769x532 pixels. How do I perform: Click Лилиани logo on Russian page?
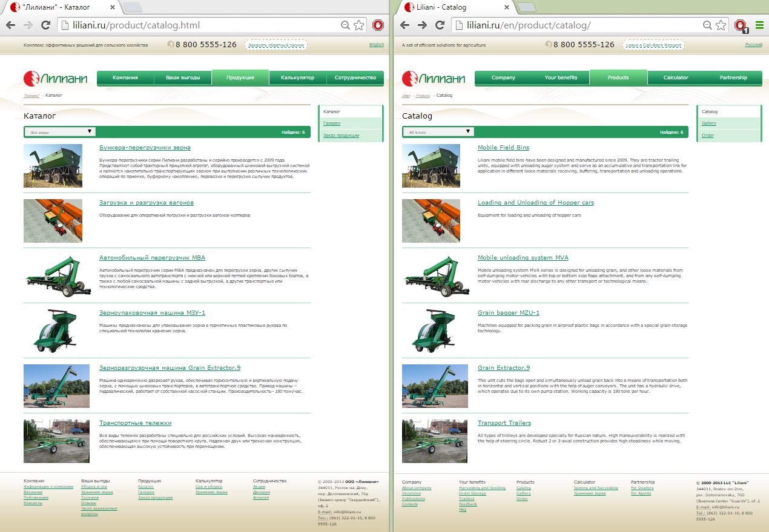click(55, 78)
